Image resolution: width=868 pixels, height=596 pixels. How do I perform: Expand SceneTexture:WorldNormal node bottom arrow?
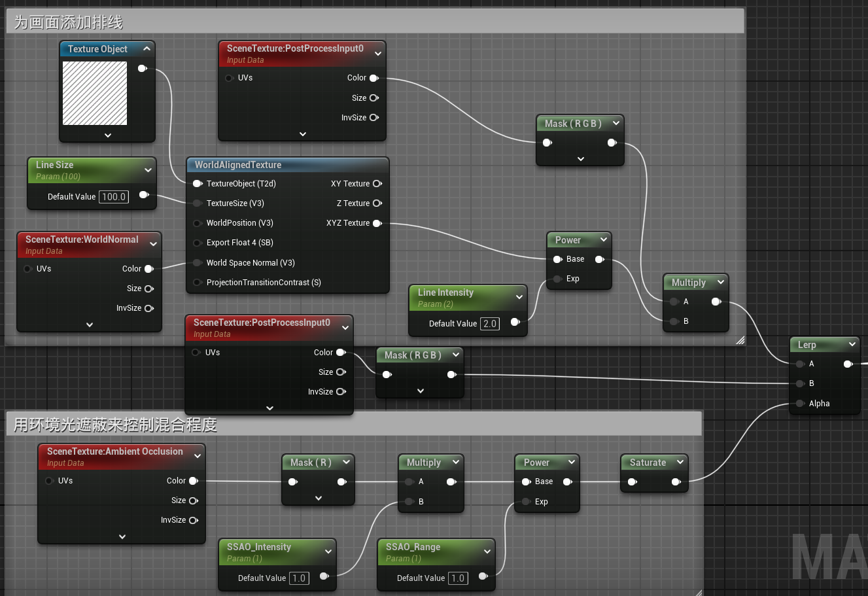90,324
